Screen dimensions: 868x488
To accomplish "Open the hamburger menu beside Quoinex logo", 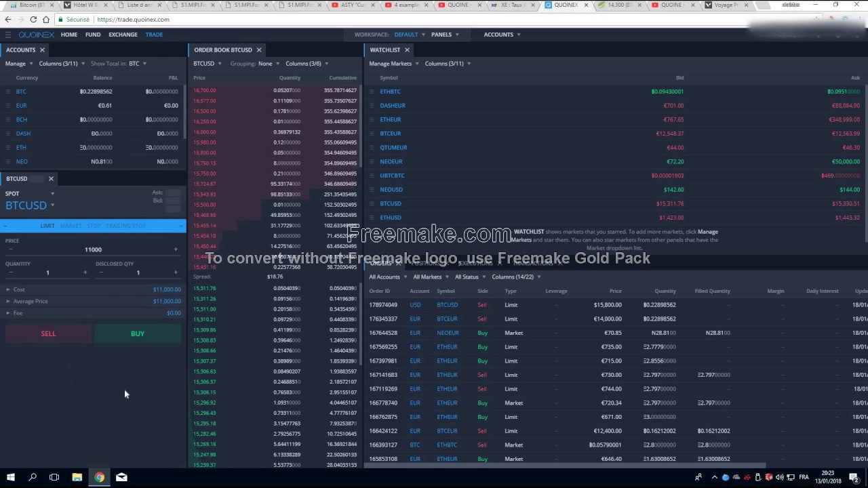I will (7, 35).
